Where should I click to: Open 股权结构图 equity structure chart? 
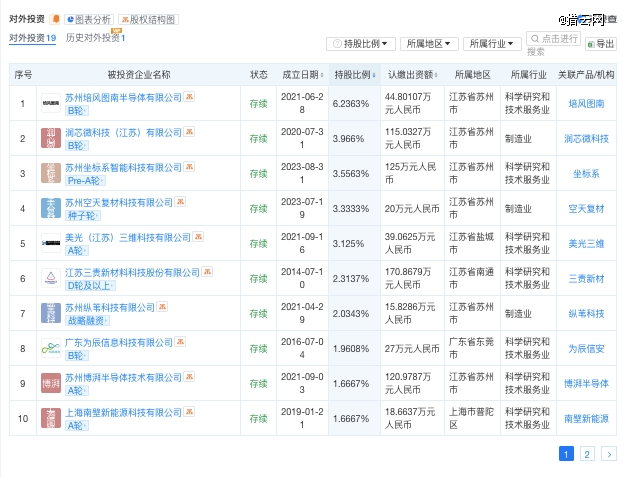148,19
